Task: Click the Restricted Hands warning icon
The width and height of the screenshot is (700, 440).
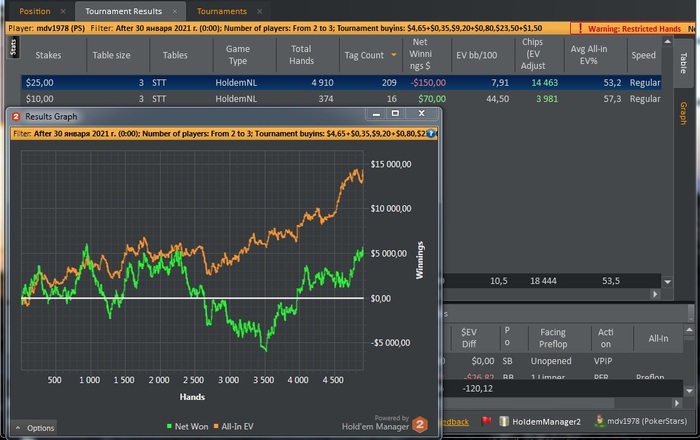Action: click(580, 29)
